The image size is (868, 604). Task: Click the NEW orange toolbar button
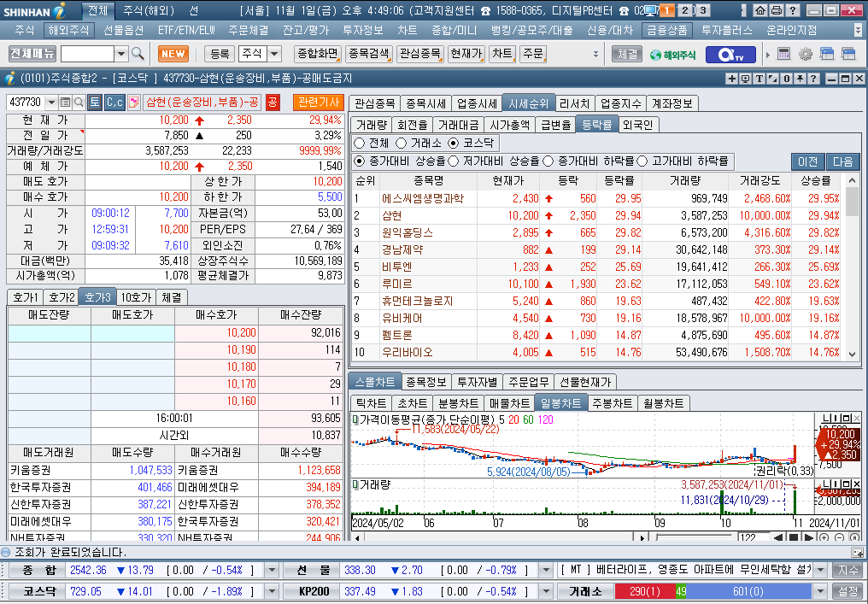(x=173, y=54)
